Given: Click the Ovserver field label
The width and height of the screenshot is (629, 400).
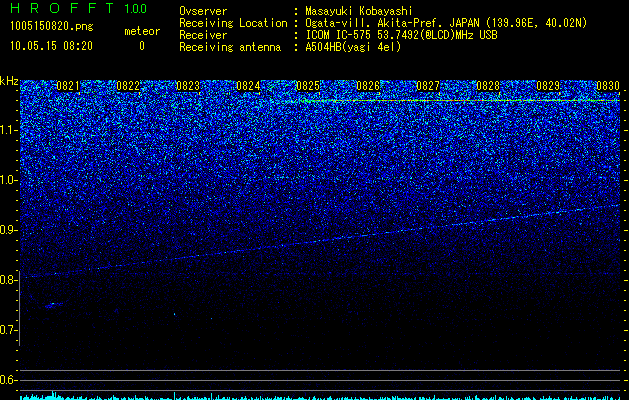Looking at the screenshot, I should [x=203, y=11].
